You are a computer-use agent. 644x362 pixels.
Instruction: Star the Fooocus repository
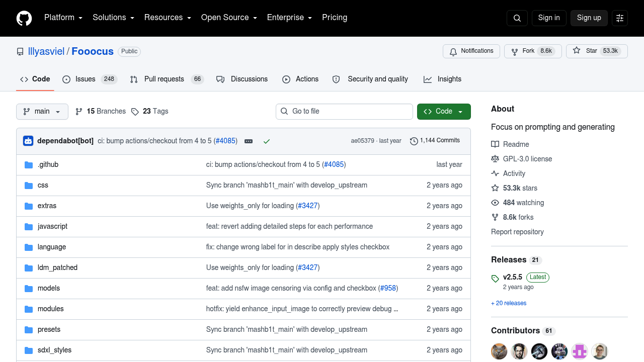[x=597, y=51]
